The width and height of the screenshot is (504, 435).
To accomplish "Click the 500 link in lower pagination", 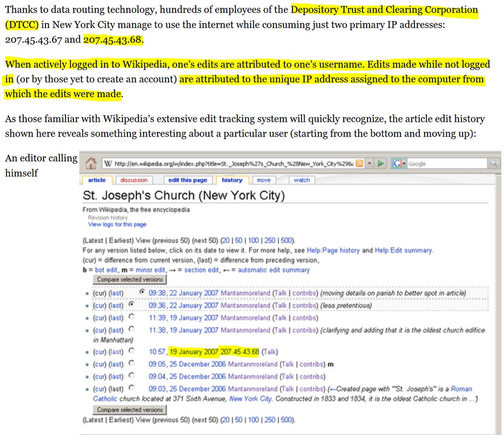I will (286, 420).
